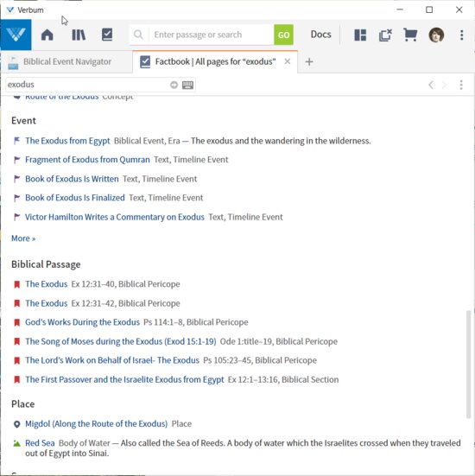Open the application kebab menu at top right
475x476 pixels.
click(x=461, y=35)
